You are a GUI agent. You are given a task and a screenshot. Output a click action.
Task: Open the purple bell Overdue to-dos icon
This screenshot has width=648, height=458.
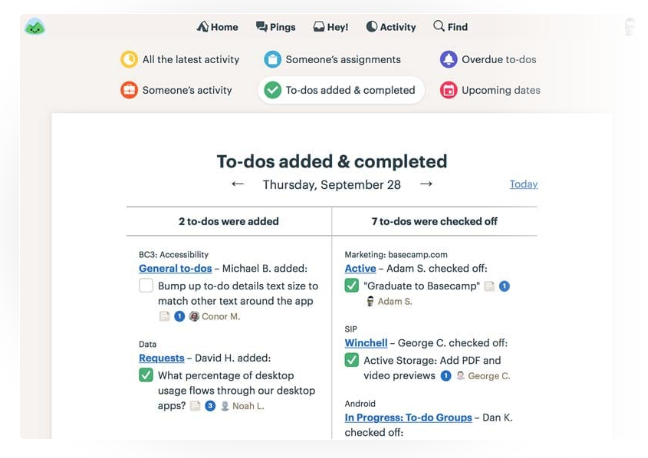tap(448, 59)
